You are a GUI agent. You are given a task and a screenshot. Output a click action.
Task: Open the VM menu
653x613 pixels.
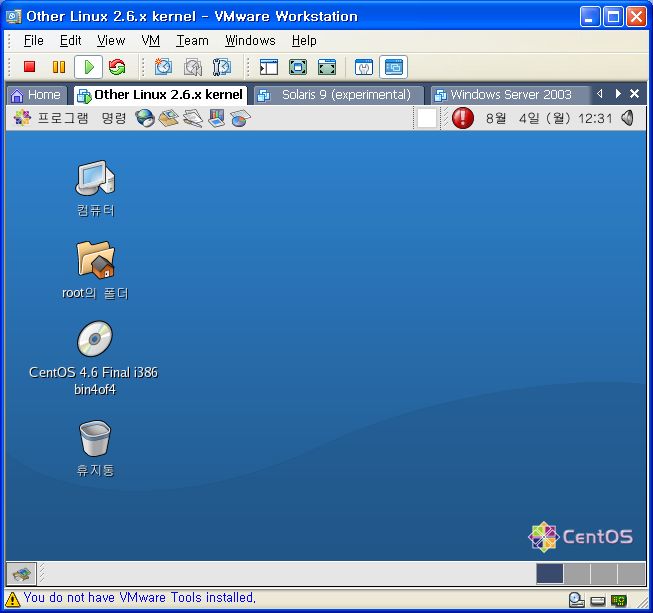[x=150, y=40]
